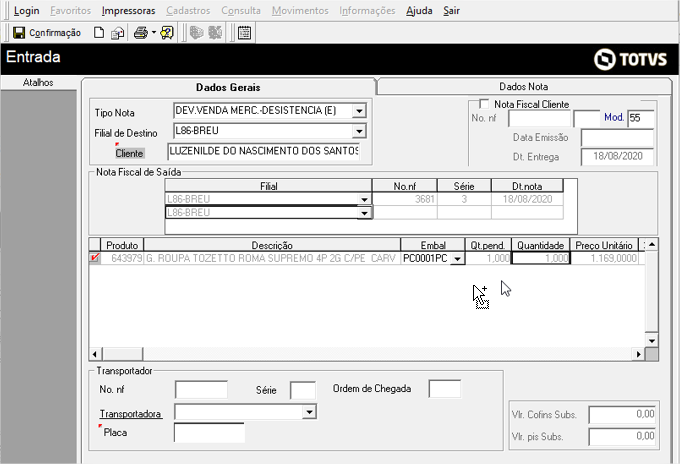The height and width of the screenshot is (464, 680).
Task: Click the Atalhos panel header
Action: pos(38,82)
